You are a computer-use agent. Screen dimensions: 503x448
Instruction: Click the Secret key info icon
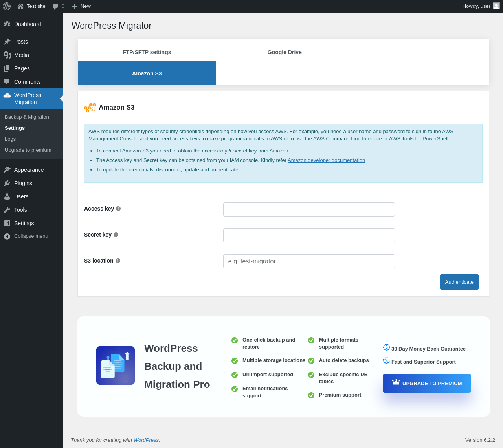116,235
